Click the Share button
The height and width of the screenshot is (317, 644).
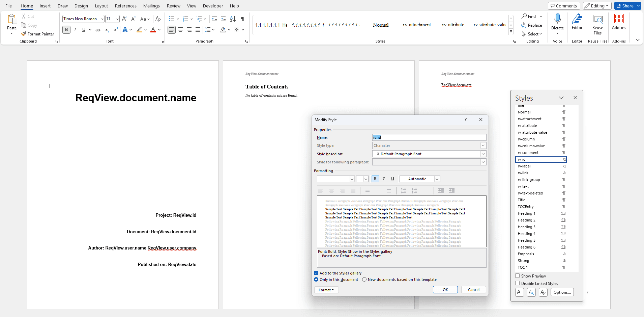pos(625,6)
